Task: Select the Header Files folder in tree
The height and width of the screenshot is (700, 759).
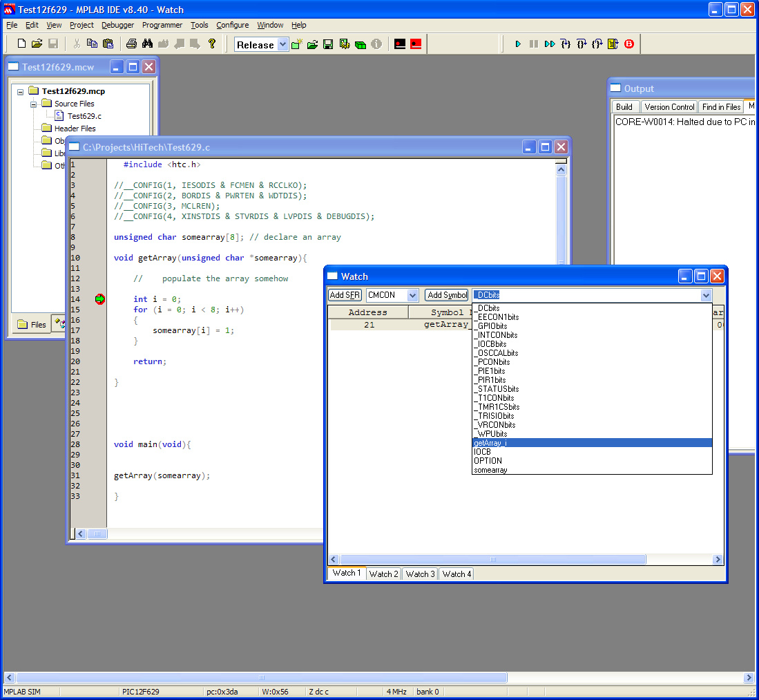Action: tap(75, 129)
